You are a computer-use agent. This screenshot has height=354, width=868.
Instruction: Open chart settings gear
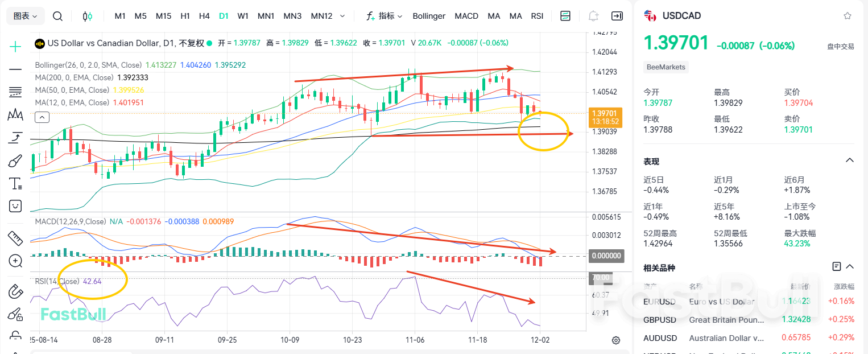click(615, 340)
